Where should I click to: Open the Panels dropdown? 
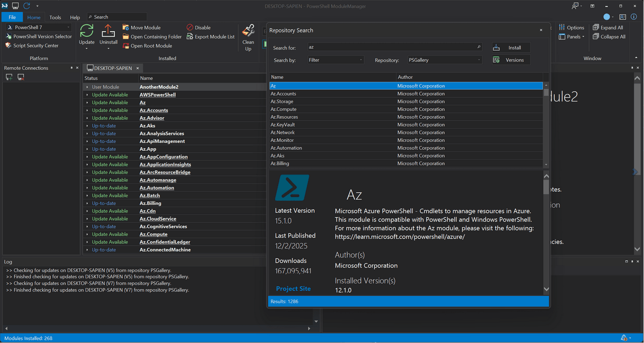pyautogui.click(x=572, y=37)
